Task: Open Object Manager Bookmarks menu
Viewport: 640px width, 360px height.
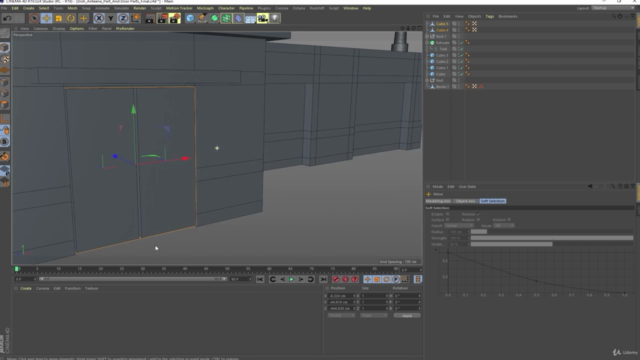Action: (x=508, y=16)
